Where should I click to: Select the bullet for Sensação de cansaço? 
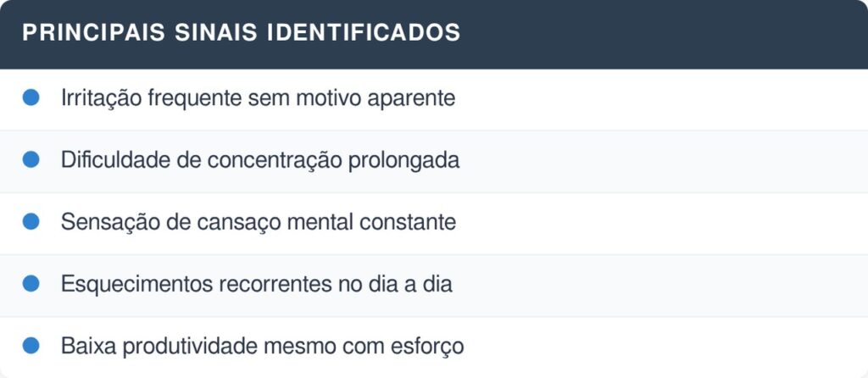(x=31, y=221)
